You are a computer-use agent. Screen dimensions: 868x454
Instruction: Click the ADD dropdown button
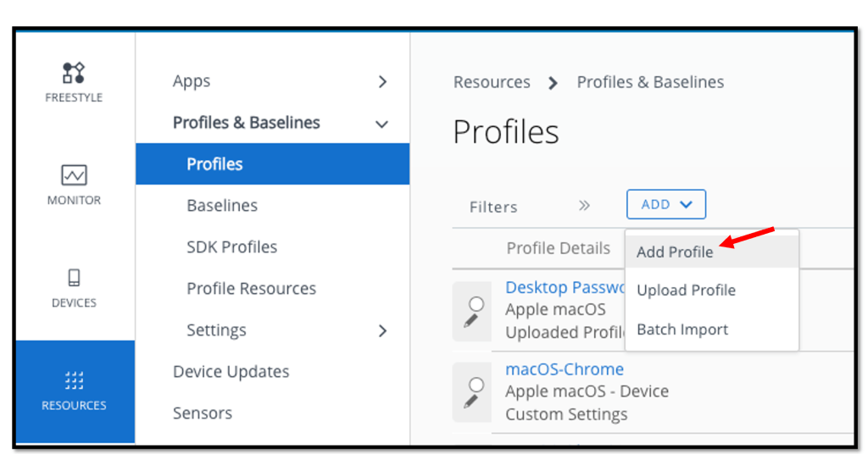click(665, 204)
